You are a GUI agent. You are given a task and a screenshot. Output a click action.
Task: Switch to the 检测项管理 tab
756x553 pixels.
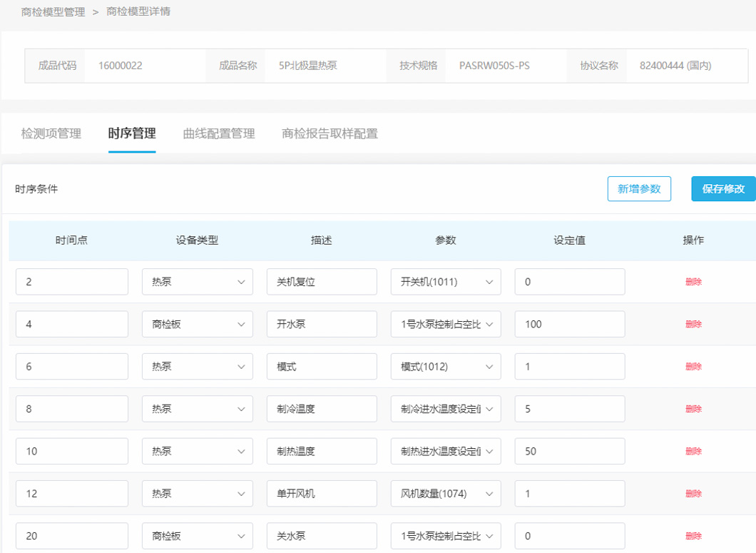pyautogui.click(x=50, y=133)
